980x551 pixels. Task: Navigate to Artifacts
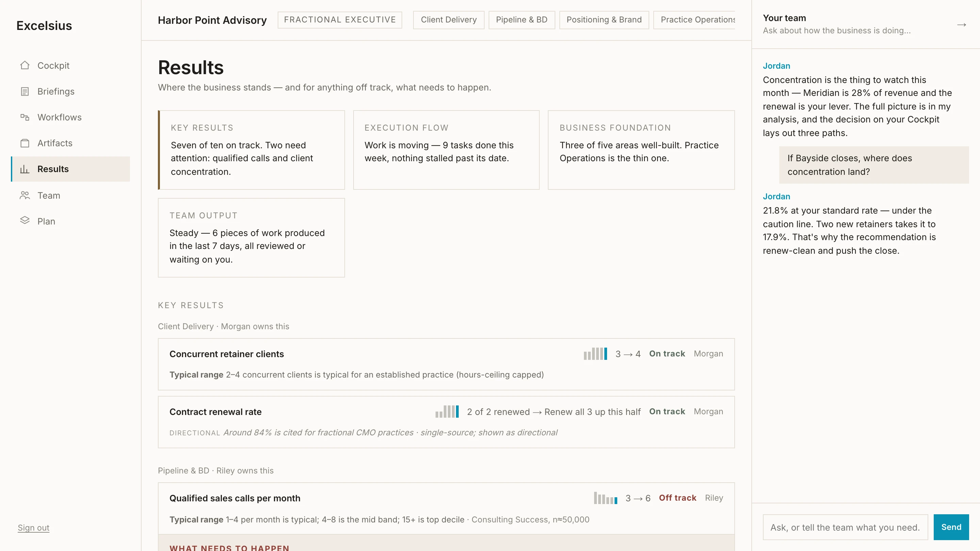(71, 143)
